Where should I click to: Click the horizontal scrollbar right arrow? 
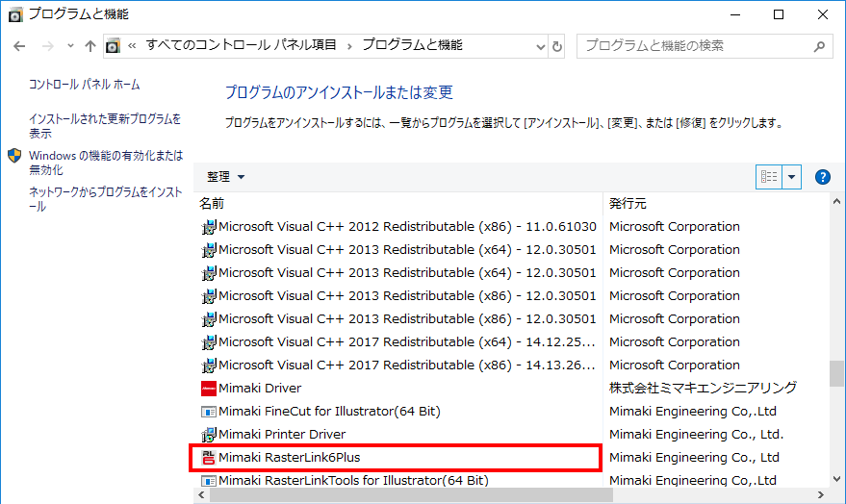pyautogui.click(x=821, y=494)
